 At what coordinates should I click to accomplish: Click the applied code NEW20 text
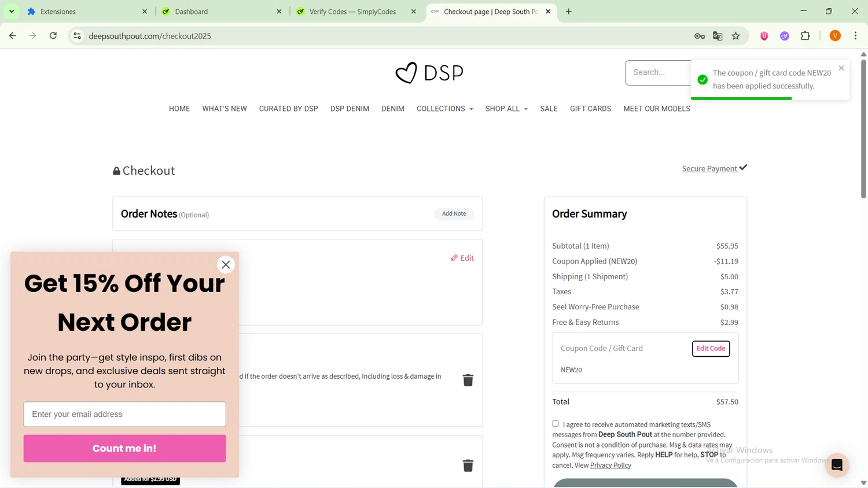(571, 370)
